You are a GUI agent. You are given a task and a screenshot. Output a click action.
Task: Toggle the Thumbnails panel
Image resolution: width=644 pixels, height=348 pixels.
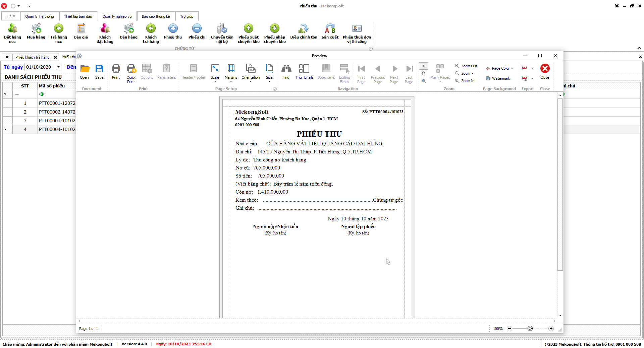pos(305,72)
